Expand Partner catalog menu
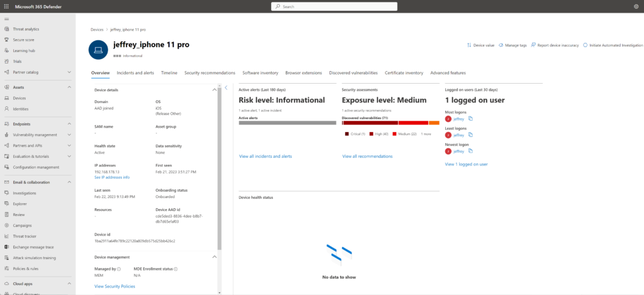Screen dimensions: 644x295 (69, 72)
